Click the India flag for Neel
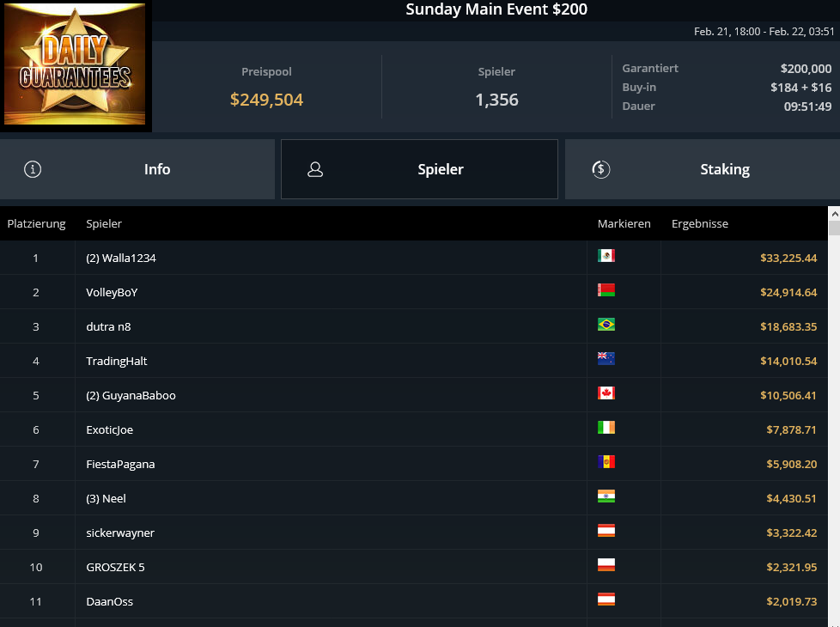 (606, 496)
